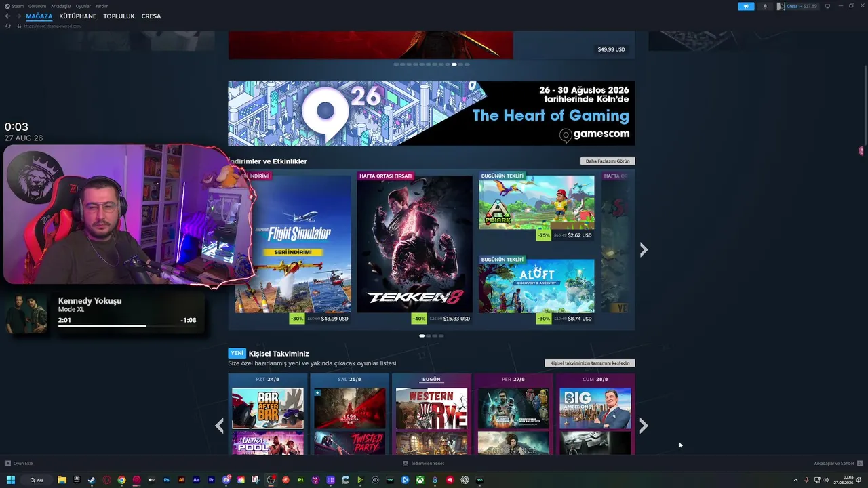The width and height of the screenshot is (868, 488).
Task: Click the store URL address bar
Action: [x=53, y=26]
